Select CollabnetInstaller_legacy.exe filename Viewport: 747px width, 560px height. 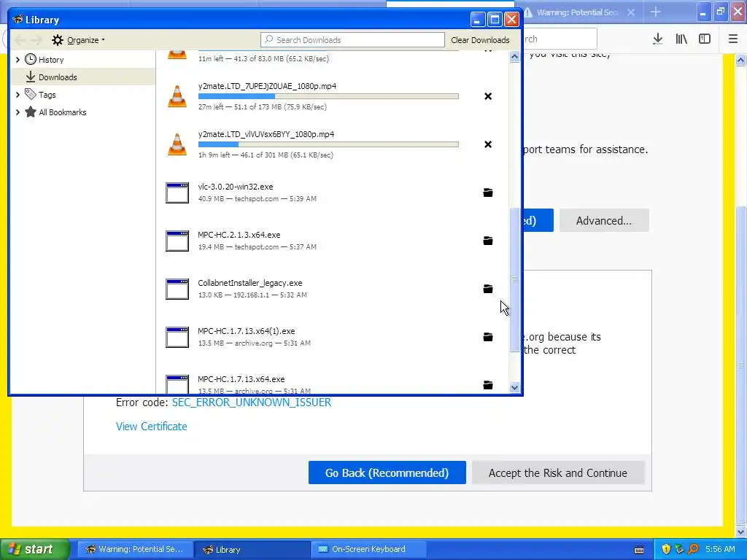pos(250,283)
